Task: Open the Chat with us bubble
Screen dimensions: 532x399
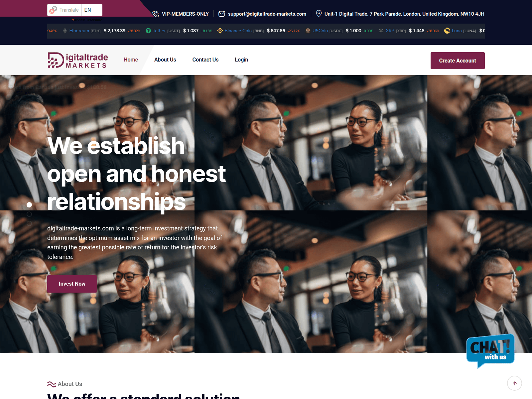Action: tap(490, 351)
